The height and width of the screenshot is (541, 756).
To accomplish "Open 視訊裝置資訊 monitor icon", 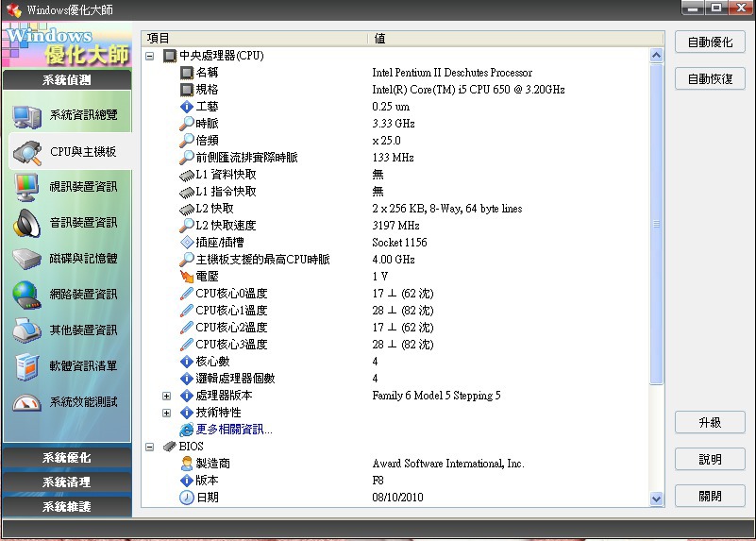I will 26,188.
